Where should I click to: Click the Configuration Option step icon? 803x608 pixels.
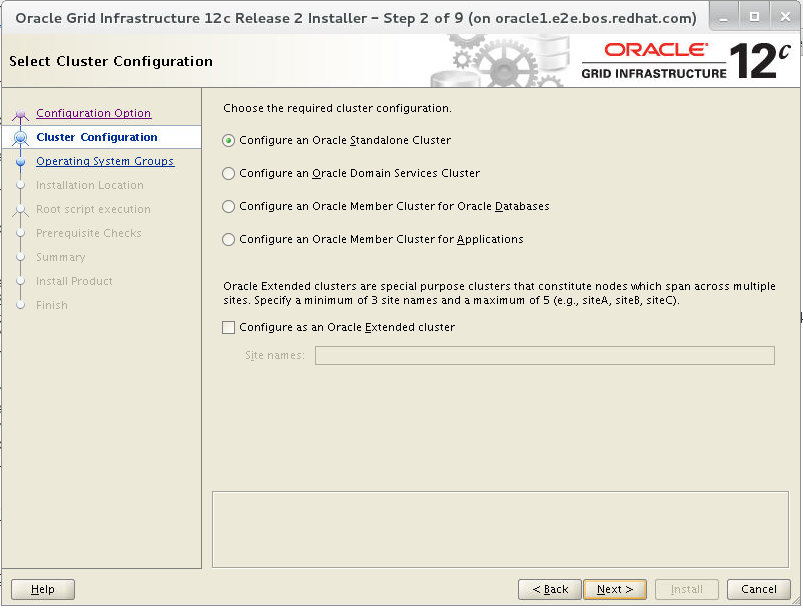click(20, 114)
